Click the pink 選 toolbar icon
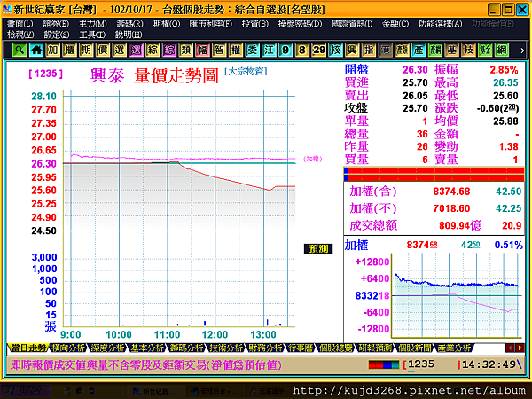The image size is (532, 399). coord(136,51)
